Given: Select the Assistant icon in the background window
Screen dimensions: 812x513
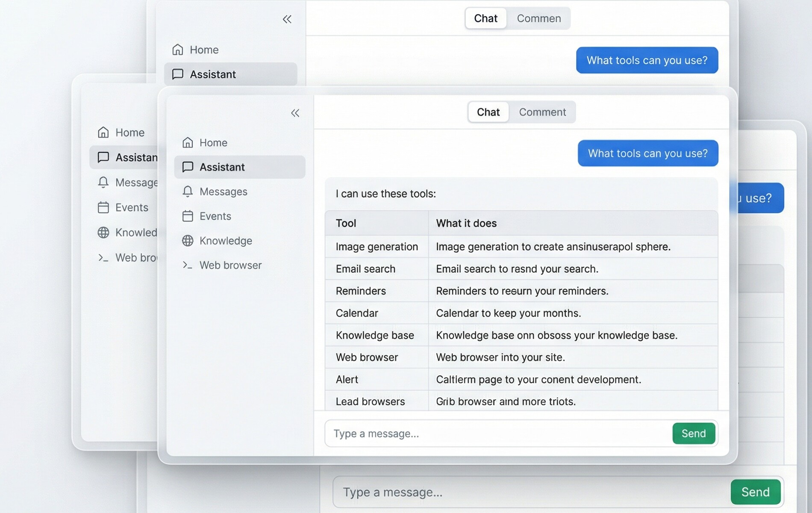Looking at the screenshot, I should (178, 74).
